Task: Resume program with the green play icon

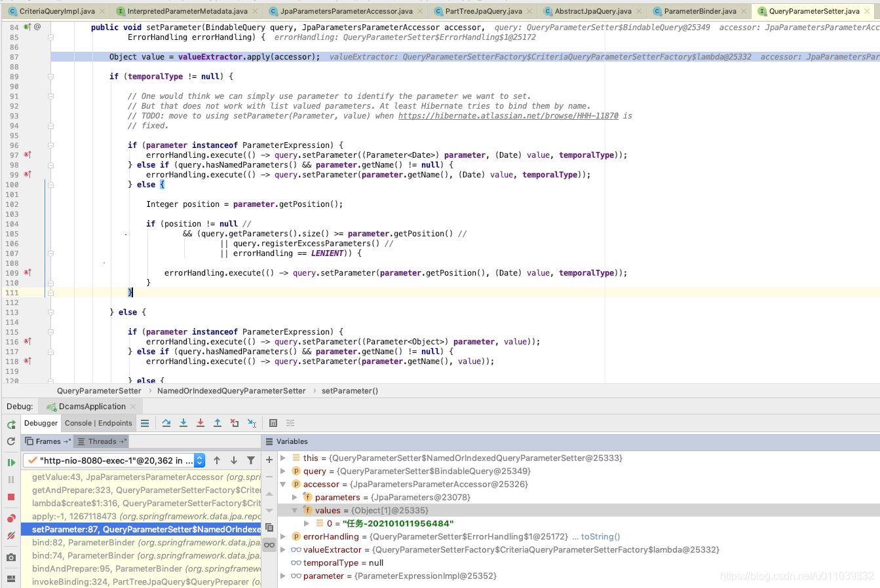Action: (11, 462)
